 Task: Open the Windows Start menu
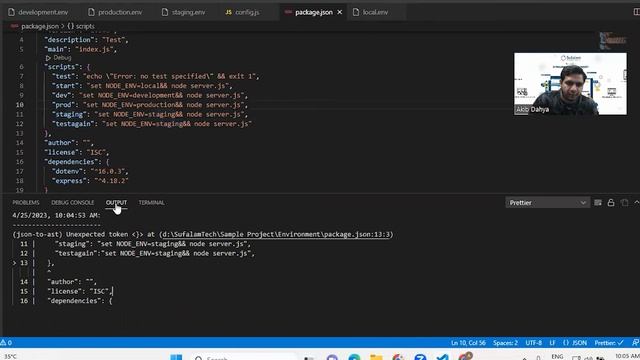176,357
